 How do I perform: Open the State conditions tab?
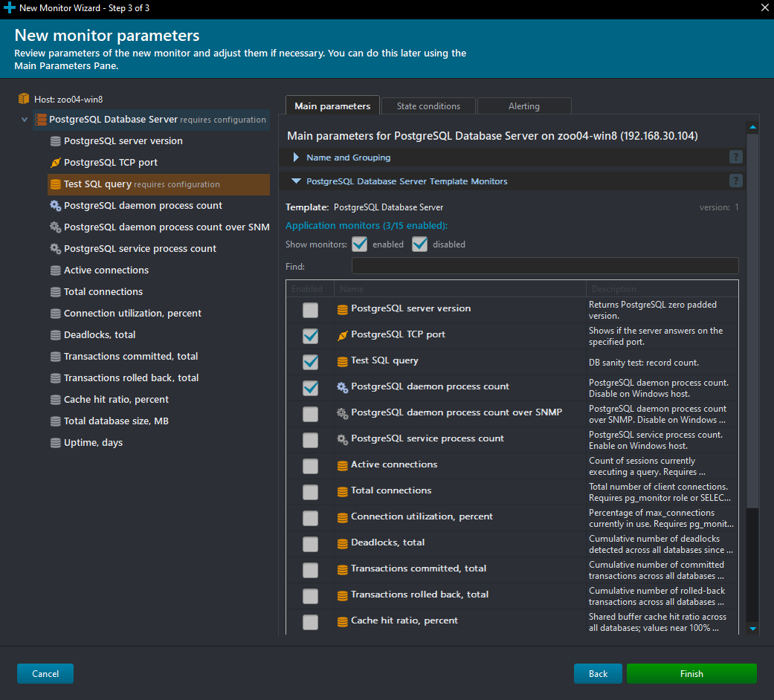pyautogui.click(x=428, y=106)
